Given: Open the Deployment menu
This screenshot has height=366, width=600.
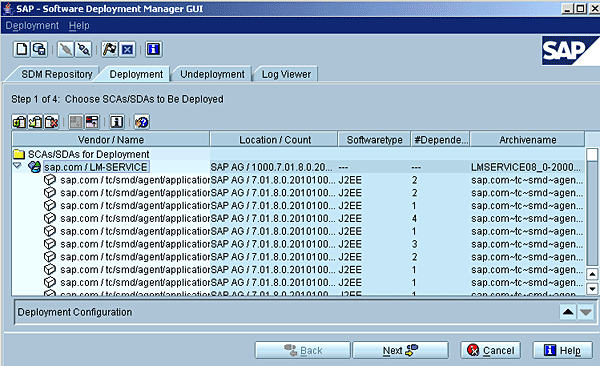Looking at the screenshot, I should point(32,26).
